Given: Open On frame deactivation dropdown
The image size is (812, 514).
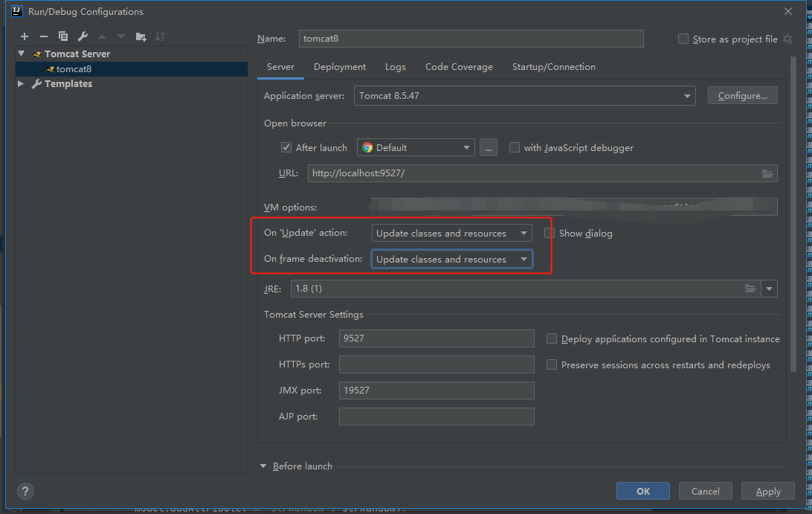Looking at the screenshot, I should 451,259.
